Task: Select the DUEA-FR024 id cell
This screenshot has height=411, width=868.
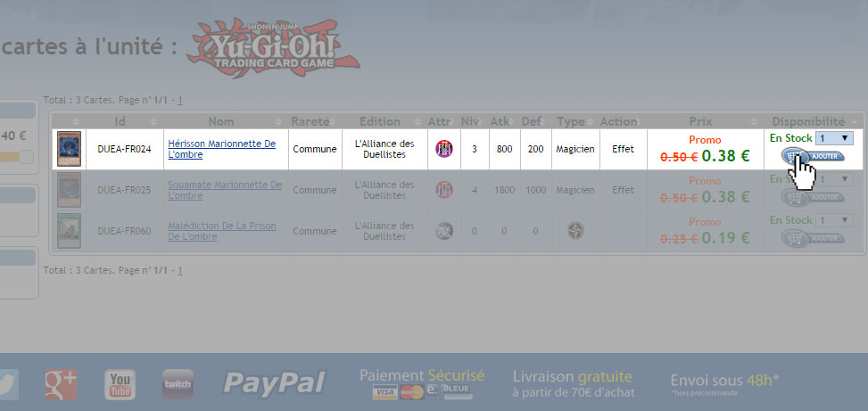Action: [125, 149]
